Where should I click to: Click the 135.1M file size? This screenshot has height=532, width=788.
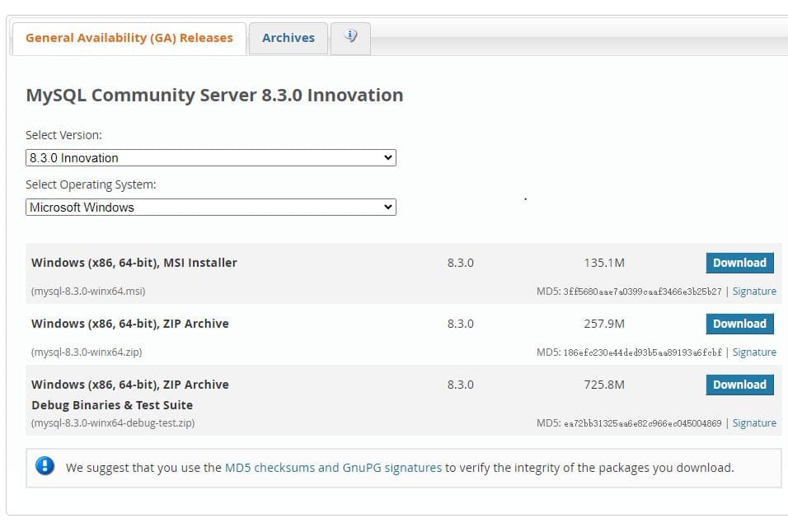604,263
